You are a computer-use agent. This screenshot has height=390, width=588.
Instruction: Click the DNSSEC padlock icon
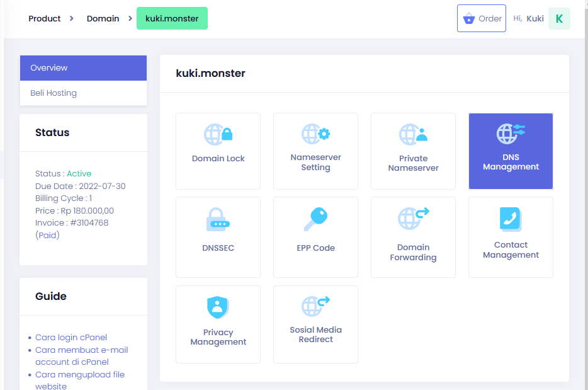(x=218, y=221)
